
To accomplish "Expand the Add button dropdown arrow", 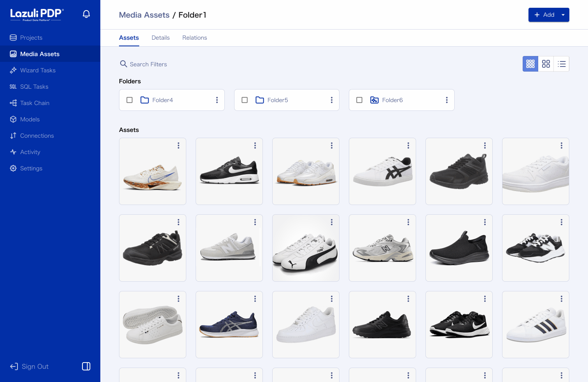I will pos(563,15).
